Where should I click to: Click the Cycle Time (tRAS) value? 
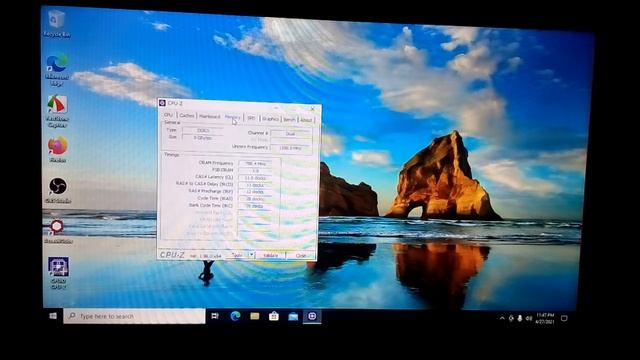(x=255, y=199)
